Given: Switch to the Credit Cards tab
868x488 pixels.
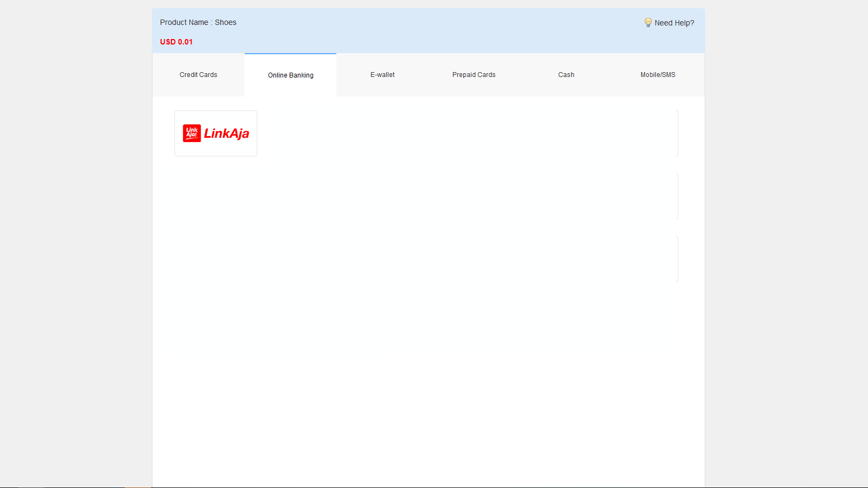Looking at the screenshot, I should tap(199, 75).
